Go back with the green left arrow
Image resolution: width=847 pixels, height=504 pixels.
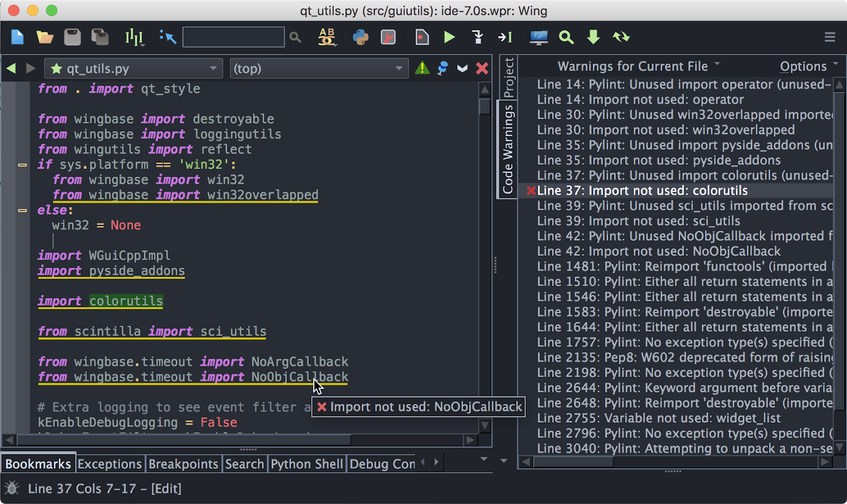[x=11, y=68]
